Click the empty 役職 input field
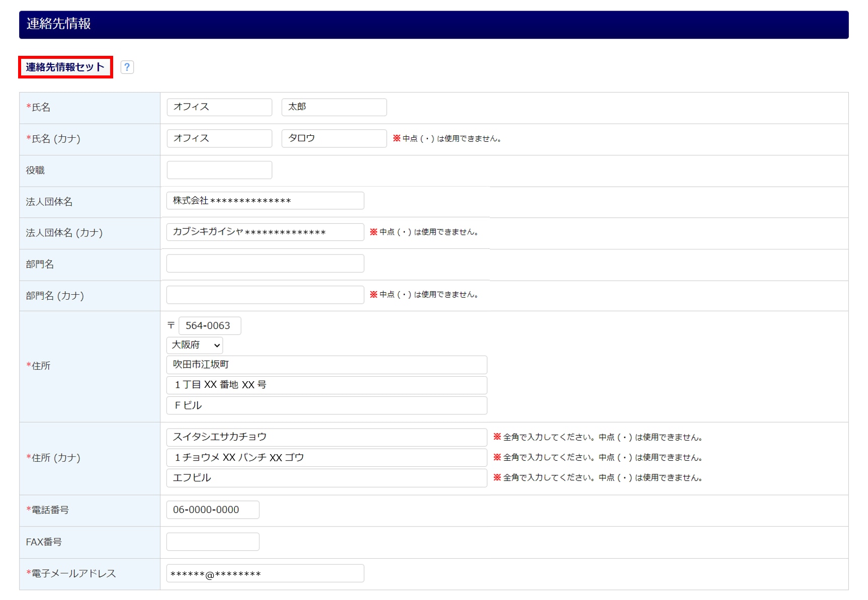The image size is (868, 600). pyautogui.click(x=219, y=170)
